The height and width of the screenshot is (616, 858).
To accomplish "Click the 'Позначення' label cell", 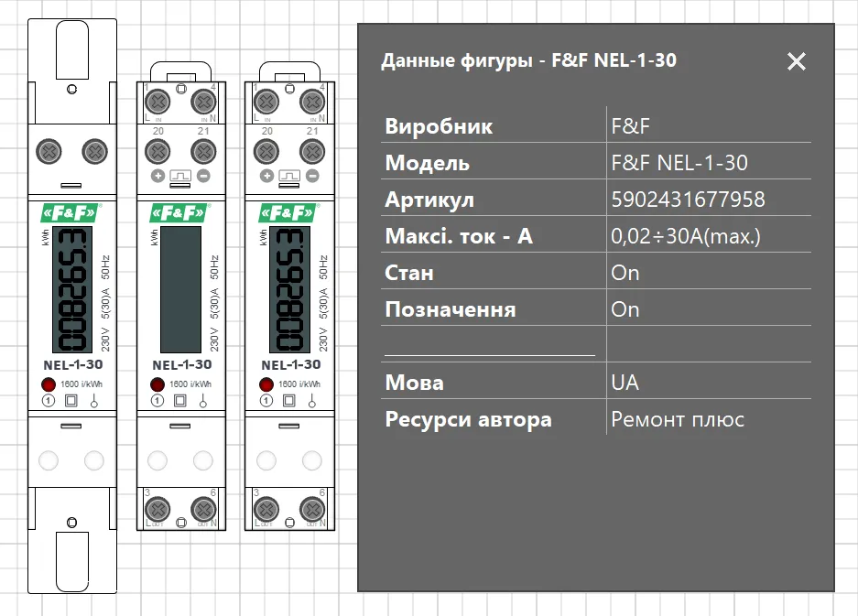I will pyautogui.click(x=494, y=309).
